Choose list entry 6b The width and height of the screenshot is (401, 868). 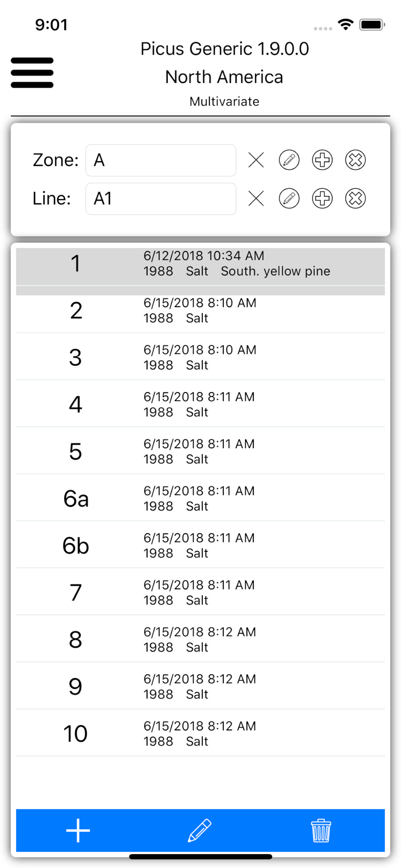pos(200,546)
